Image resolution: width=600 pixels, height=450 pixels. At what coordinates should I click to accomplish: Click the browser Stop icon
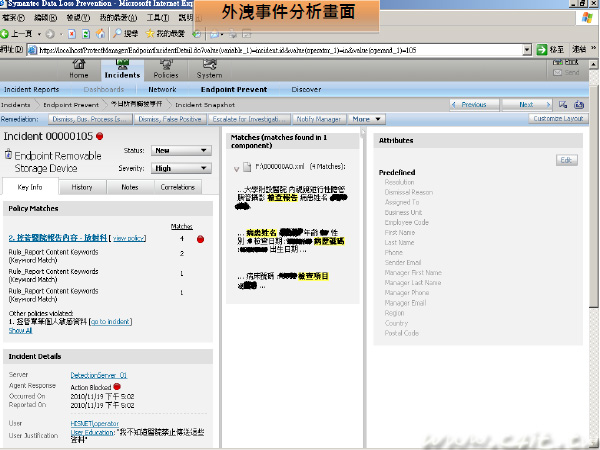pyautogui.click(x=72, y=34)
